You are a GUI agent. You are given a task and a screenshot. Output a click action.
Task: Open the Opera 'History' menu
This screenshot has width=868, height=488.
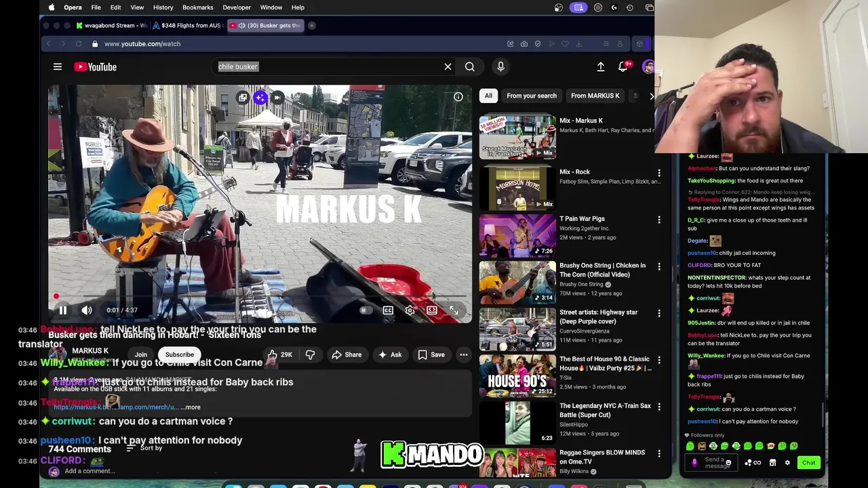pos(163,7)
